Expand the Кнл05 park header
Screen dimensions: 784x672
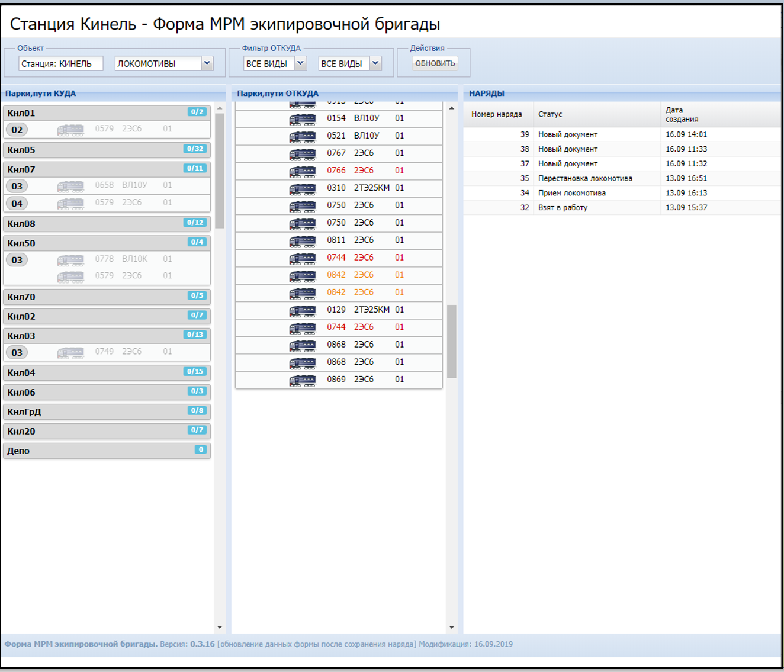click(107, 150)
